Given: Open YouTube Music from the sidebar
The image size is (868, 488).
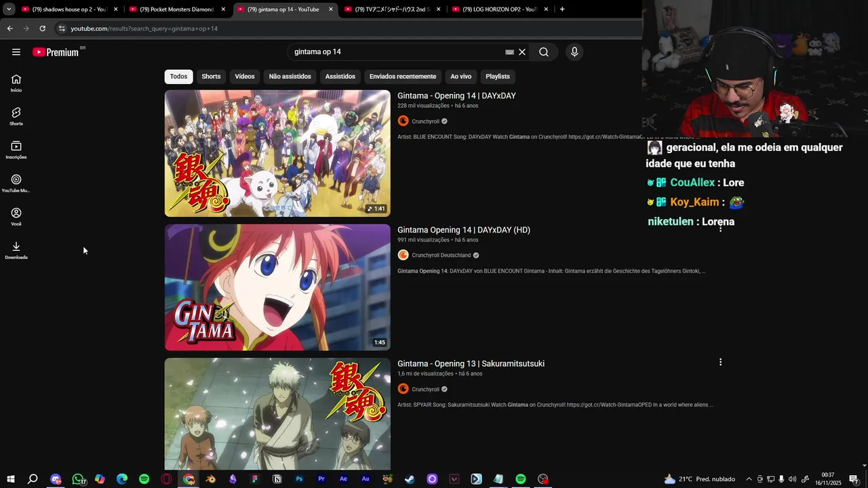Looking at the screenshot, I should coord(16,184).
